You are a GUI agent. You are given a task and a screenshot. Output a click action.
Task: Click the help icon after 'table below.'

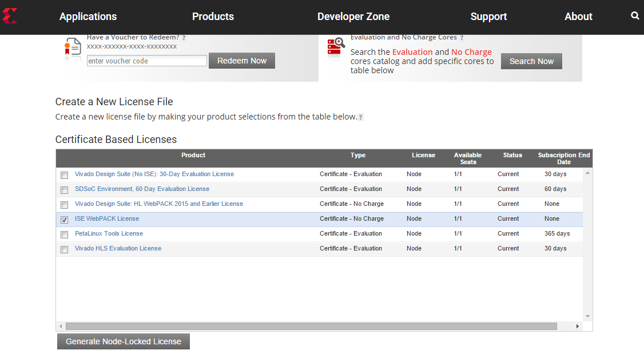360,117
